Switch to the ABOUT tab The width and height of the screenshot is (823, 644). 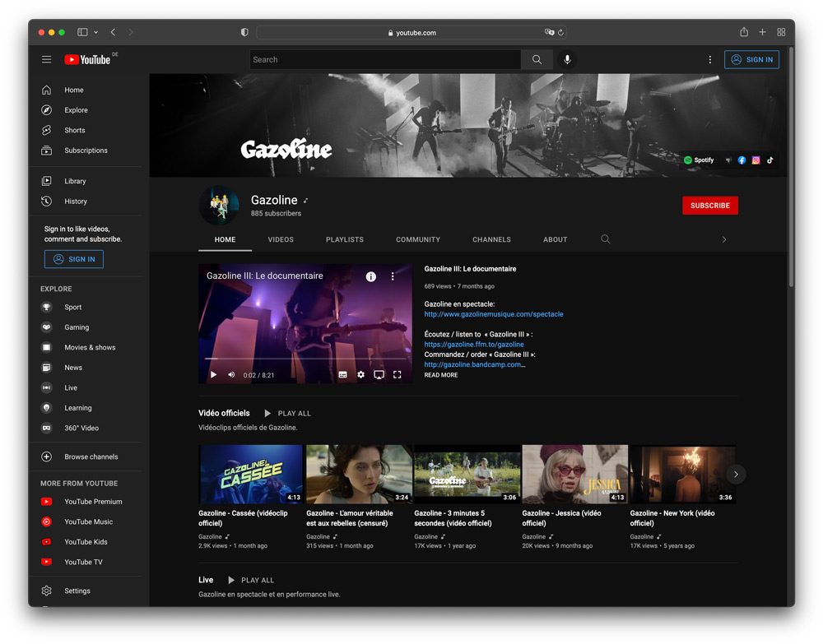[x=555, y=239]
